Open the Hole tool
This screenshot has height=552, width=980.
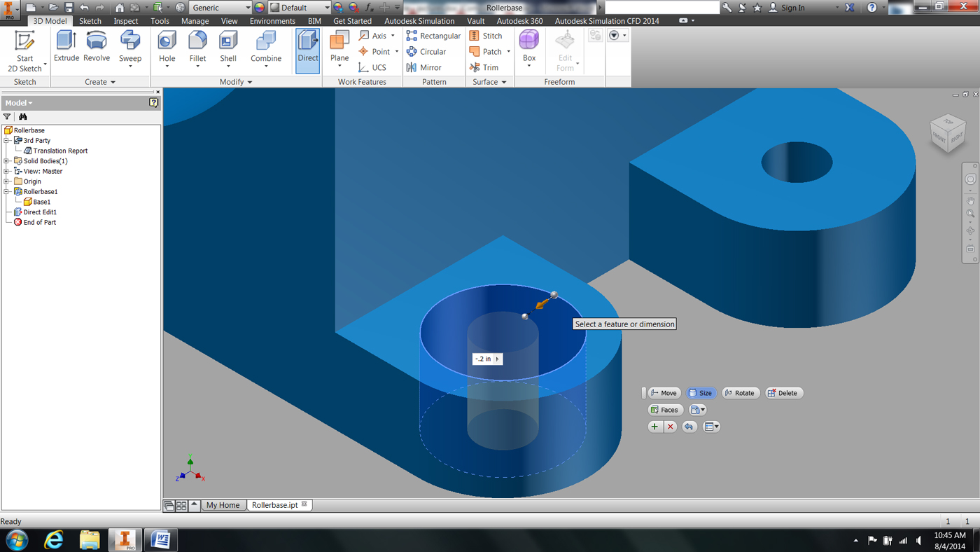tap(167, 50)
